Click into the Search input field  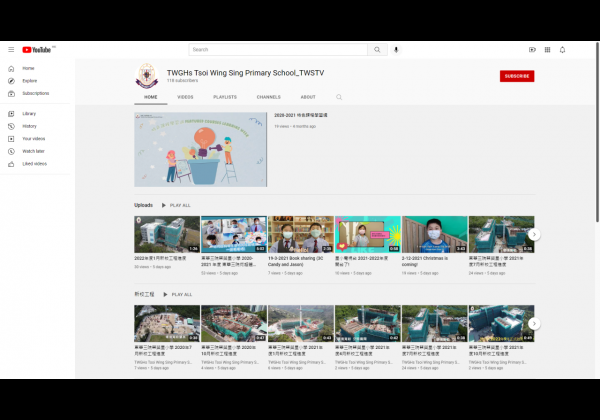[278, 50]
